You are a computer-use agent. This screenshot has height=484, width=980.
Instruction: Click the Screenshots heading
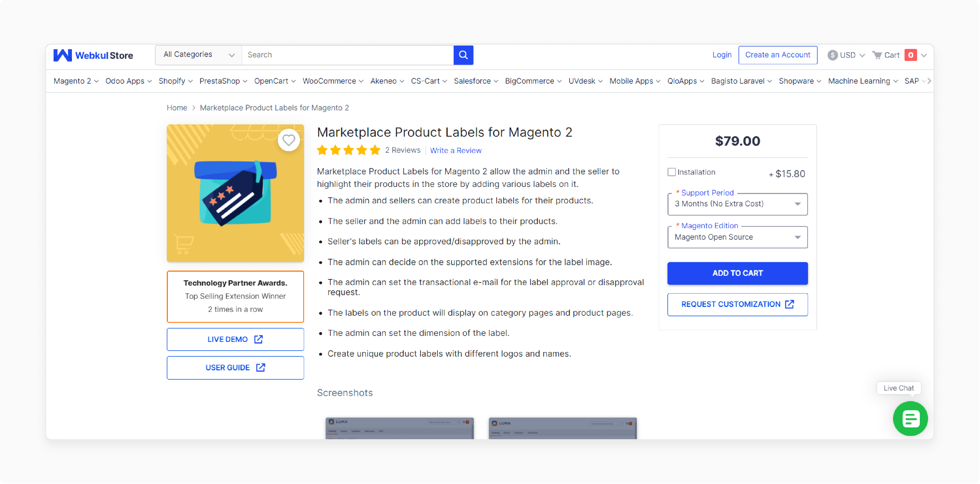(345, 393)
